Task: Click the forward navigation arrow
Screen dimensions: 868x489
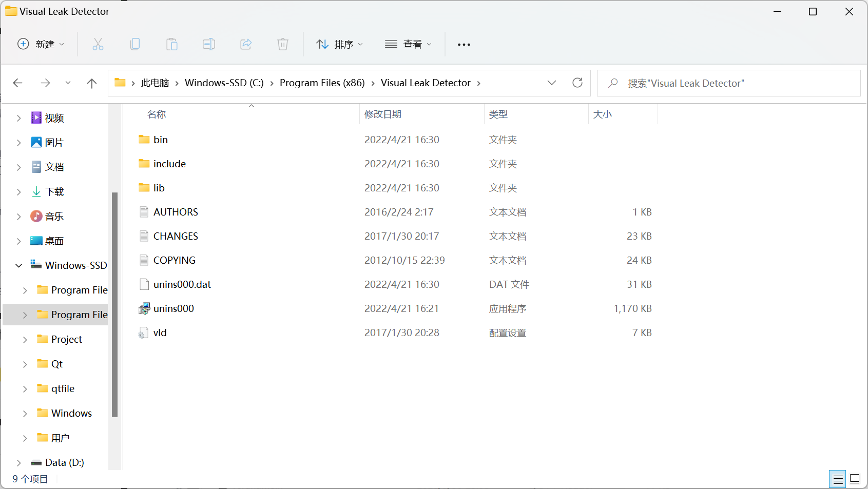Action: coord(45,83)
